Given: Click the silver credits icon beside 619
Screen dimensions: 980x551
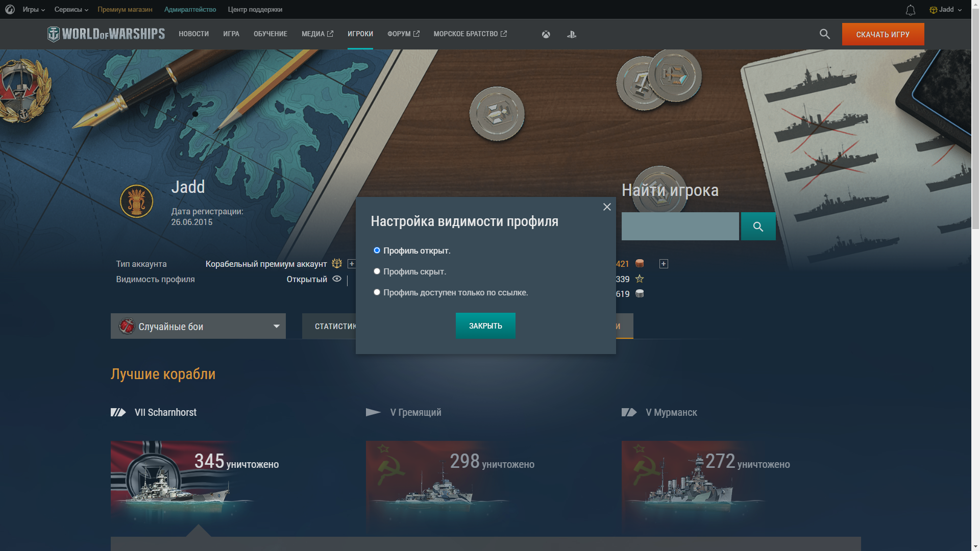Looking at the screenshot, I should [640, 293].
